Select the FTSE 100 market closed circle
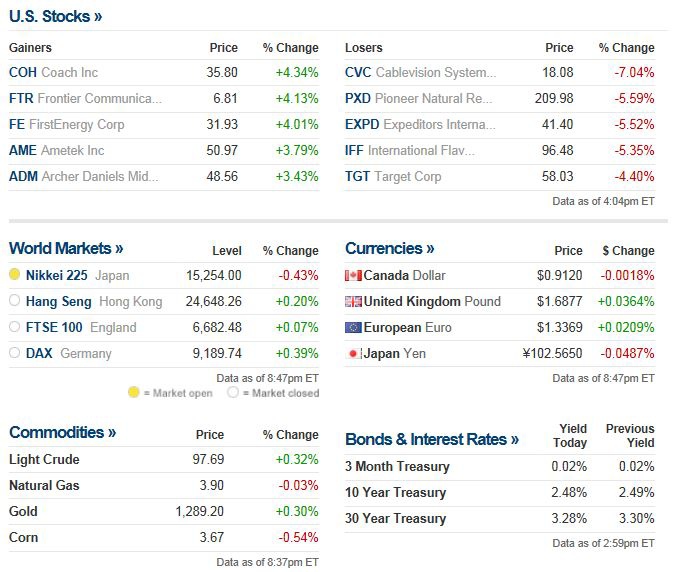675x572 pixels. click(15, 327)
